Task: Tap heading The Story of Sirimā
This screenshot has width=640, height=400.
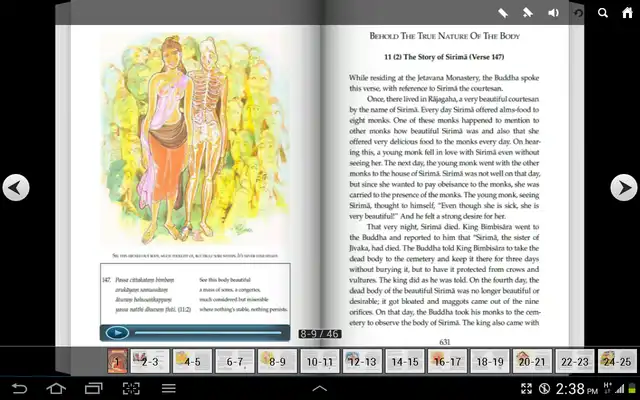Action: pos(444,57)
